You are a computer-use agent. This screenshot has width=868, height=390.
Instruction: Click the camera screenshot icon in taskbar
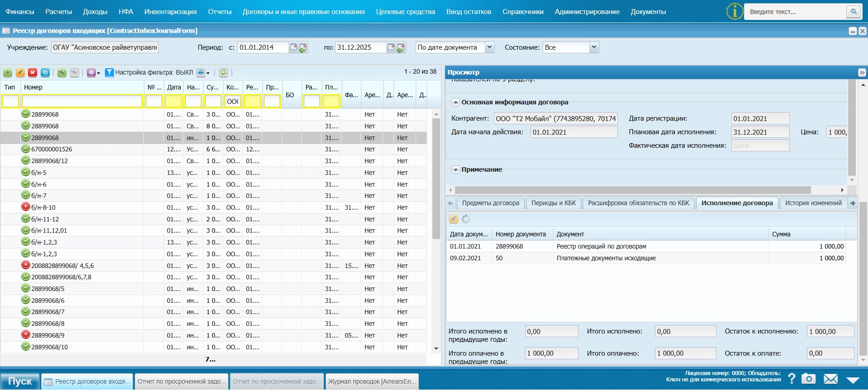coord(808,379)
